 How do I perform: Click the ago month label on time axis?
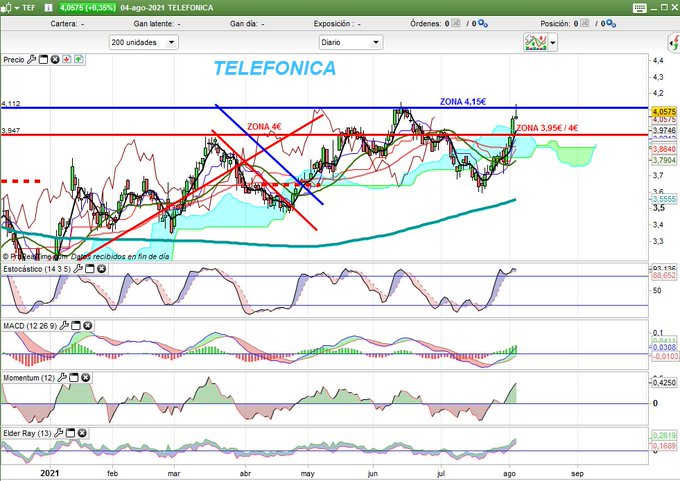click(510, 473)
